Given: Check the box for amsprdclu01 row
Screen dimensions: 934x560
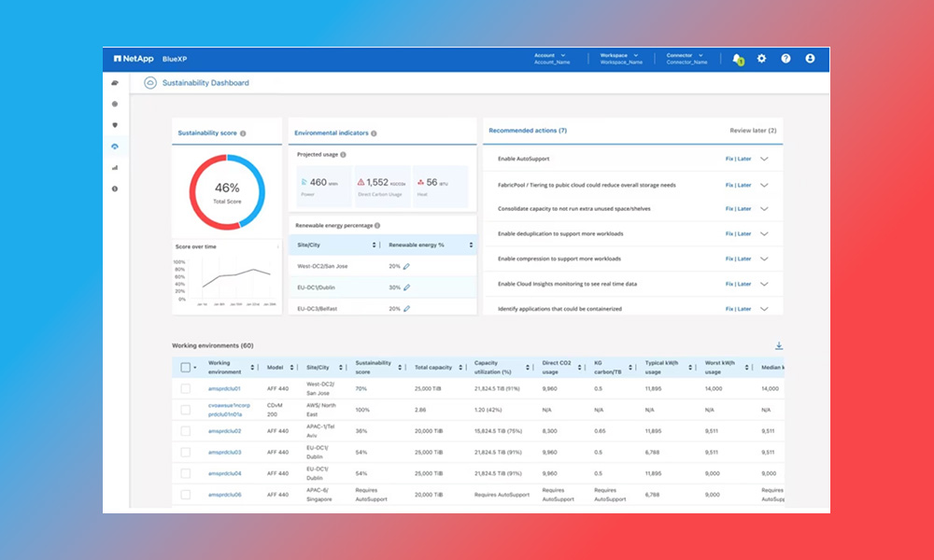Looking at the screenshot, I should [x=185, y=388].
